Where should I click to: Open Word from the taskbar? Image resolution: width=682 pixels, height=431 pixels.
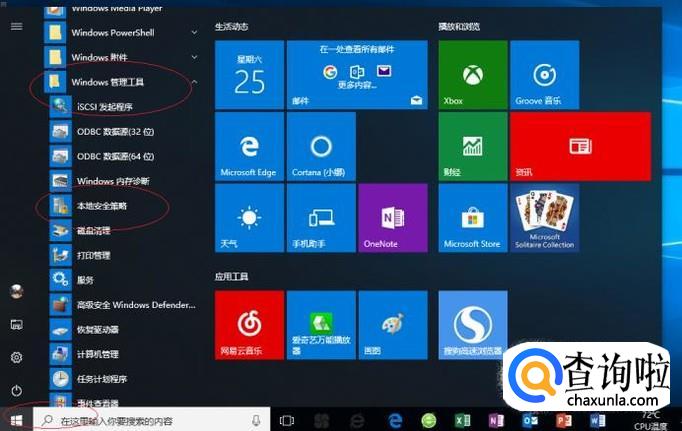597,420
